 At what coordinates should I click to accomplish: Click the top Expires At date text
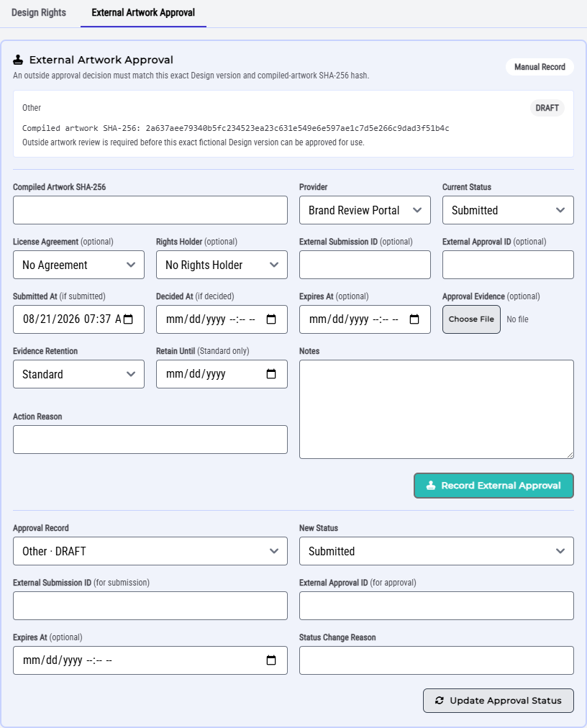coord(353,319)
